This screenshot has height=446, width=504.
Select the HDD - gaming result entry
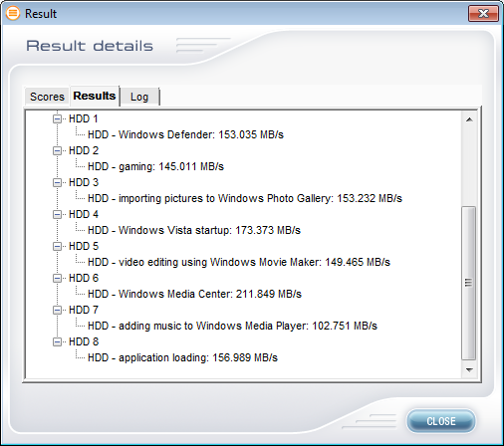point(155,166)
